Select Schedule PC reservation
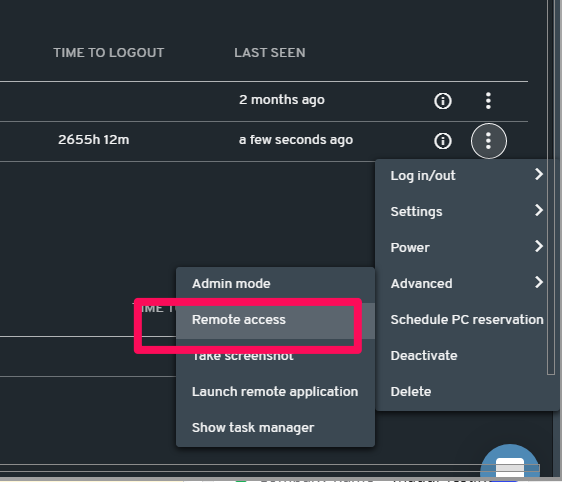This screenshot has height=482, width=562. 467,319
